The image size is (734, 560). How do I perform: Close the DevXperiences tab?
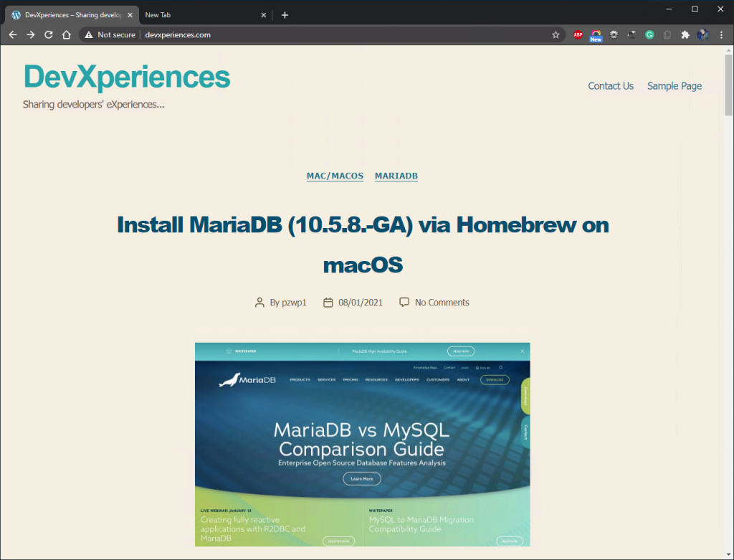point(130,15)
